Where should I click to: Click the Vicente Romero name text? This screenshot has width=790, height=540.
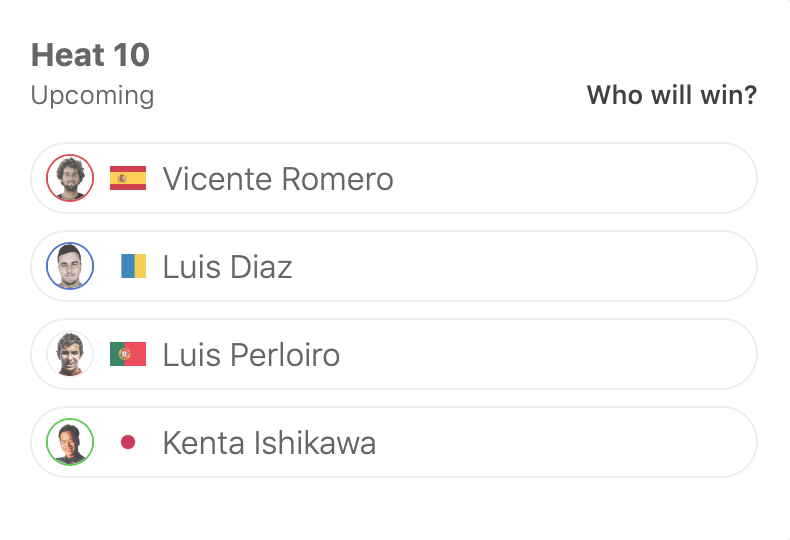[x=278, y=179]
